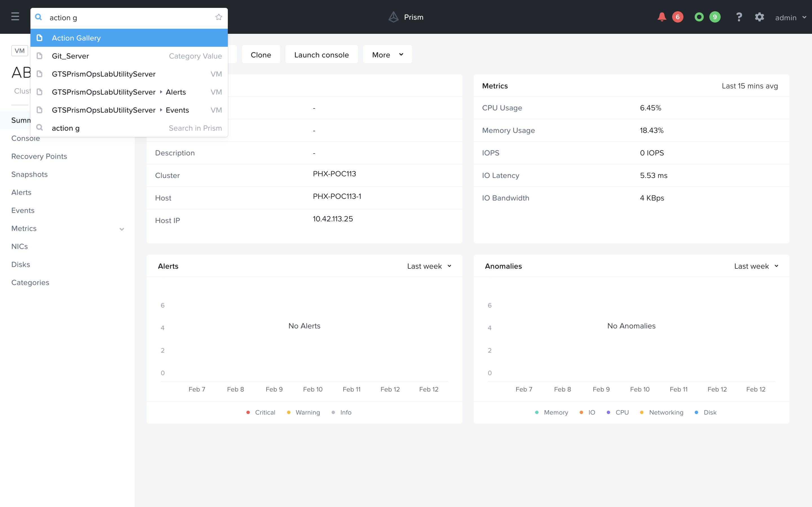The height and width of the screenshot is (507, 812).
Task: Click Launch console button
Action: tap(321, 54)
